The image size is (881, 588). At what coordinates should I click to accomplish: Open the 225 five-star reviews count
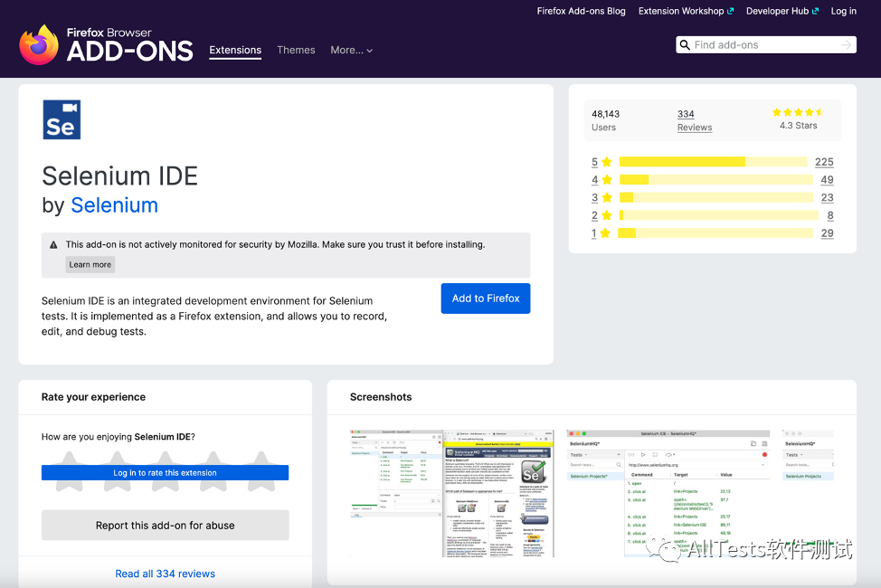824,162
